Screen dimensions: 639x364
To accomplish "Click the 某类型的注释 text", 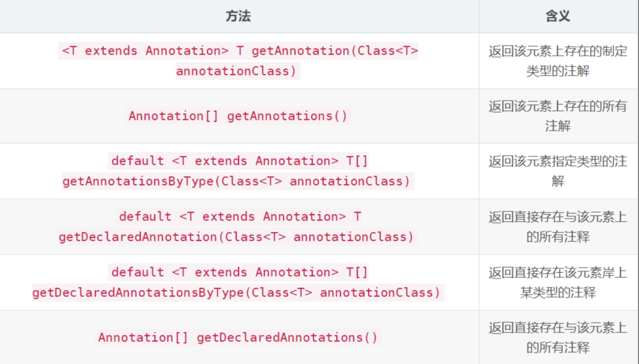I will (x=557, y=292).
